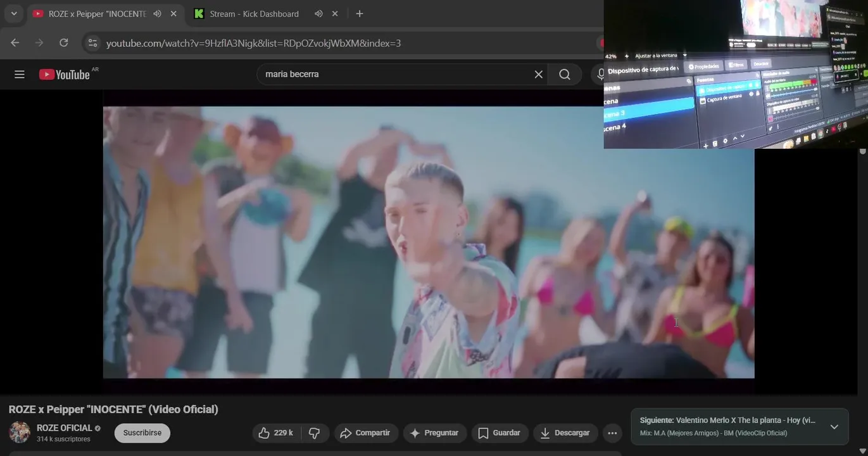Viewport: 868px width, 456px height.
Task: Click the verified badge beside ROZE OFICIAL
Action: pos(97,429)
